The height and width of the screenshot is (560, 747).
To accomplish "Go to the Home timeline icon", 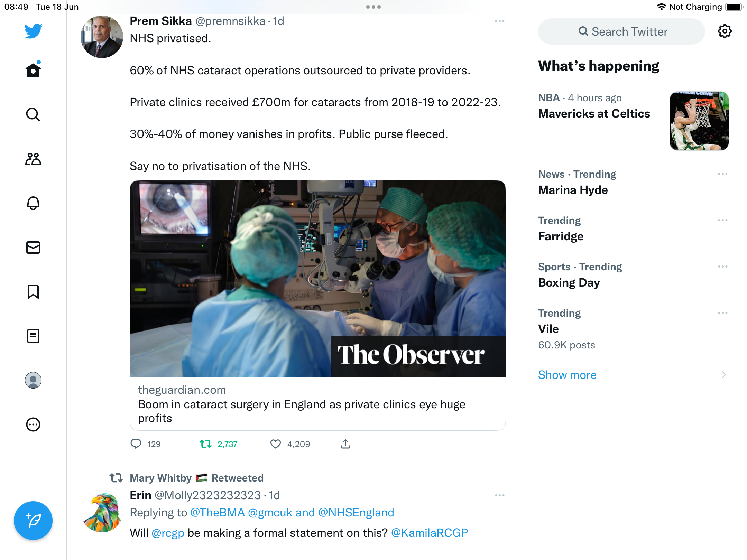I will (33, 70).
